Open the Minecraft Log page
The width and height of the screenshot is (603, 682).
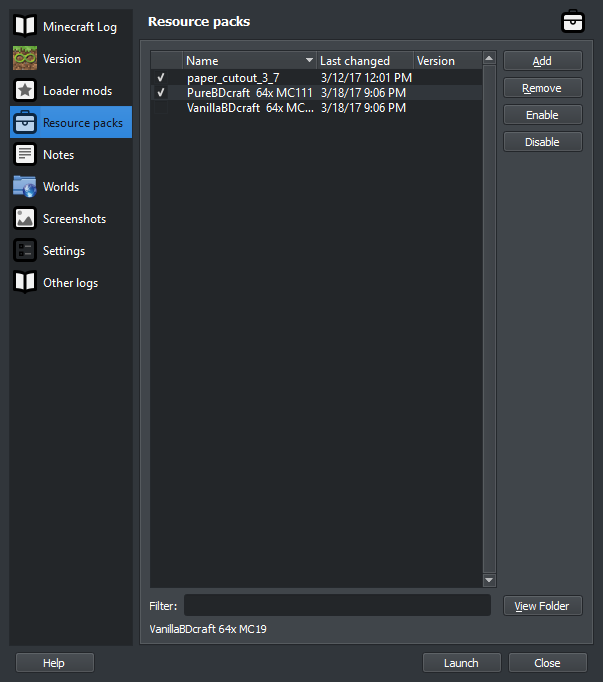(71, 26)
